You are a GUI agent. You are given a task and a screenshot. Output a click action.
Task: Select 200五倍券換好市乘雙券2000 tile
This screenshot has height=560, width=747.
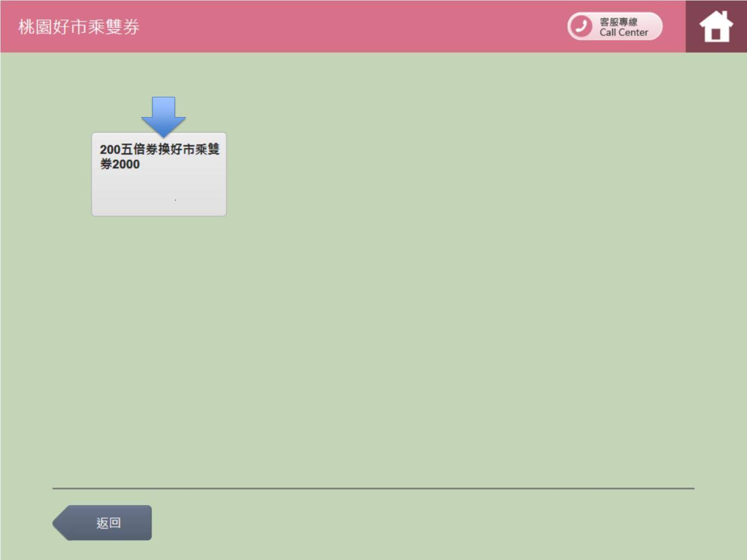point(159,174)
